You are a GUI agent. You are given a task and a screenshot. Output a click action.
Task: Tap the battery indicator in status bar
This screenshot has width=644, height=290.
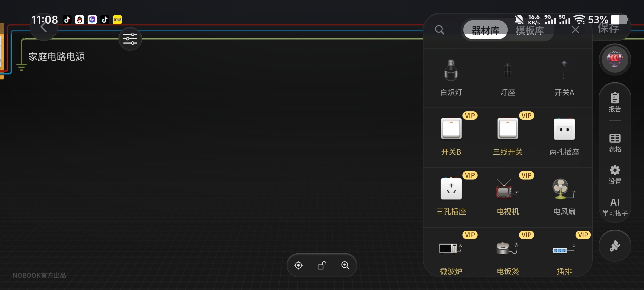tap(619, 20)
